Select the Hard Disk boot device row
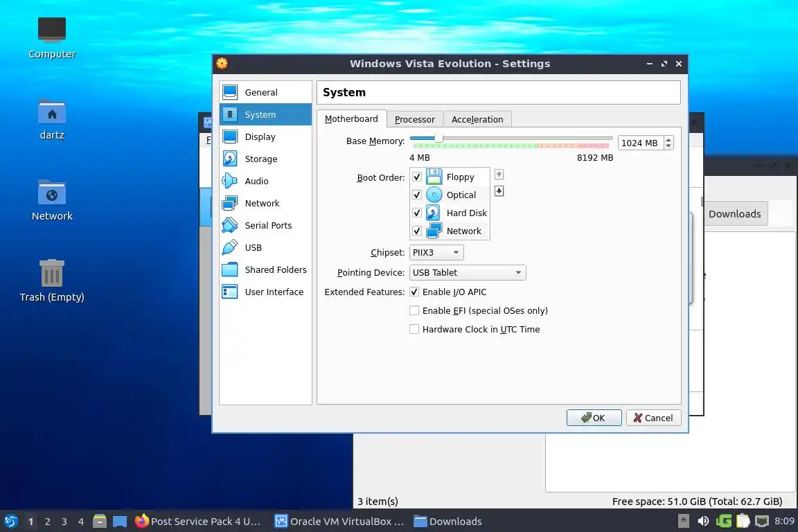Image resolution: width=798 pixels, height=532 pixels. (450, 213)
